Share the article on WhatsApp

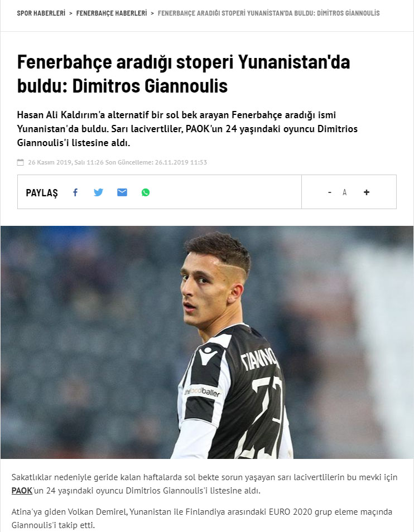coord(146,192)
